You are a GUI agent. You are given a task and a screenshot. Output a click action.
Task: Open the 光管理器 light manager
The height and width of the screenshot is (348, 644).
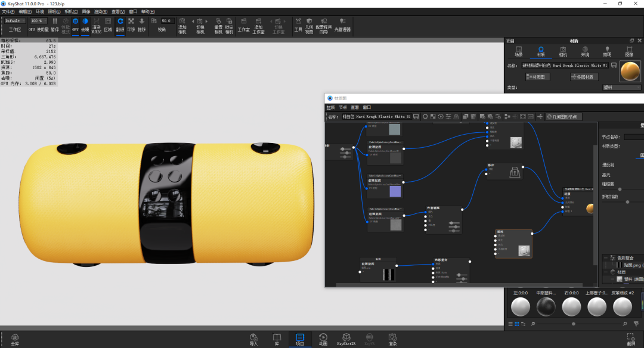(x=342, y=25)
